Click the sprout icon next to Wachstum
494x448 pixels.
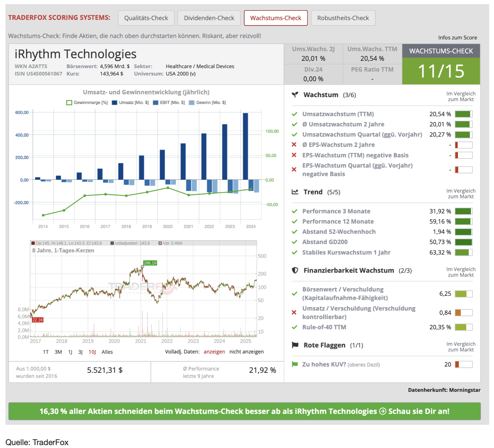295,95
